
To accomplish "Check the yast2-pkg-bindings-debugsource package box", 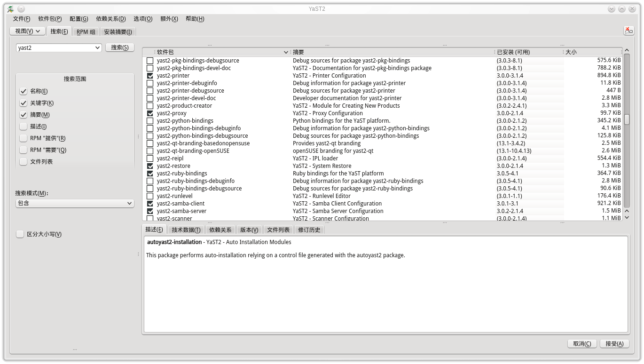I will (150, 61).
